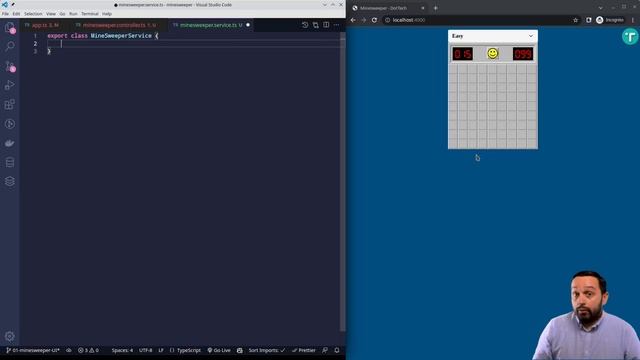Click Go Live in status bar
This screenshot has height=360, width=640.
[x=219, y=350]
